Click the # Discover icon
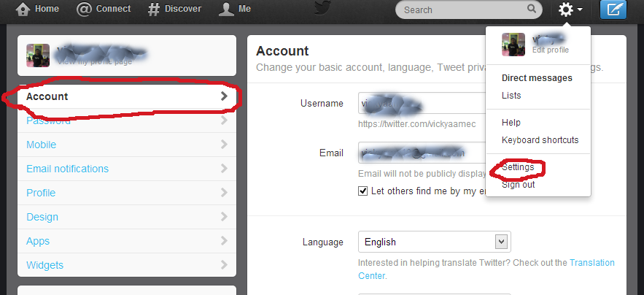This screenshot has height=295, width=644. coord(154,9)
